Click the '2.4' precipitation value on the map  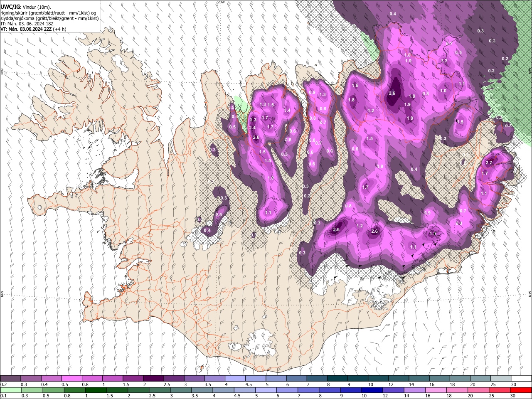click(x=252, y=128)
